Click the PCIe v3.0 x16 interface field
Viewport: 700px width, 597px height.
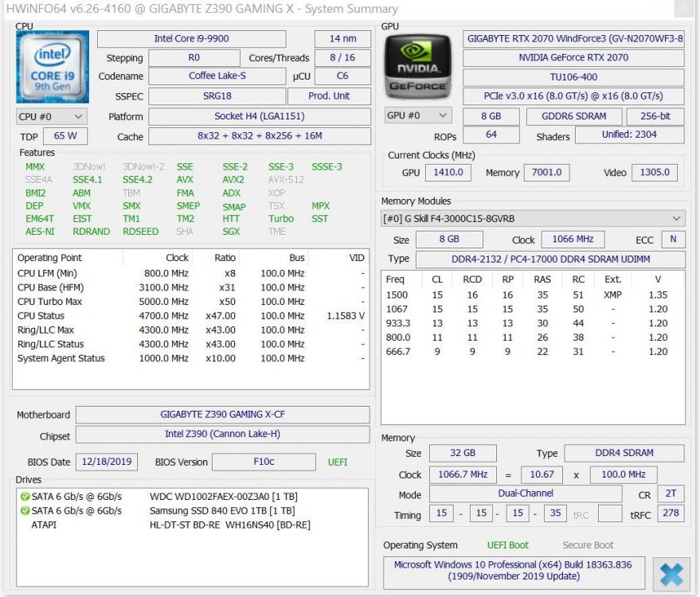(x=573, y=96)
